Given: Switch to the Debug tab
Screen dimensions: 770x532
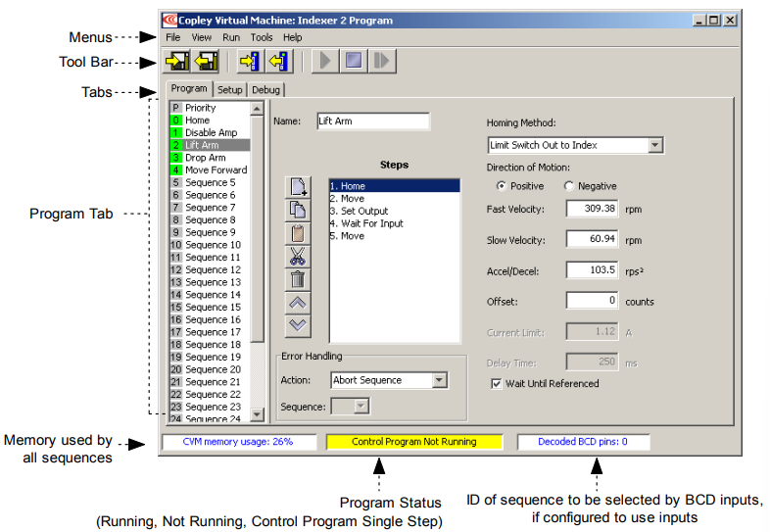Looking at the screenshot, I should pos(265,89).
